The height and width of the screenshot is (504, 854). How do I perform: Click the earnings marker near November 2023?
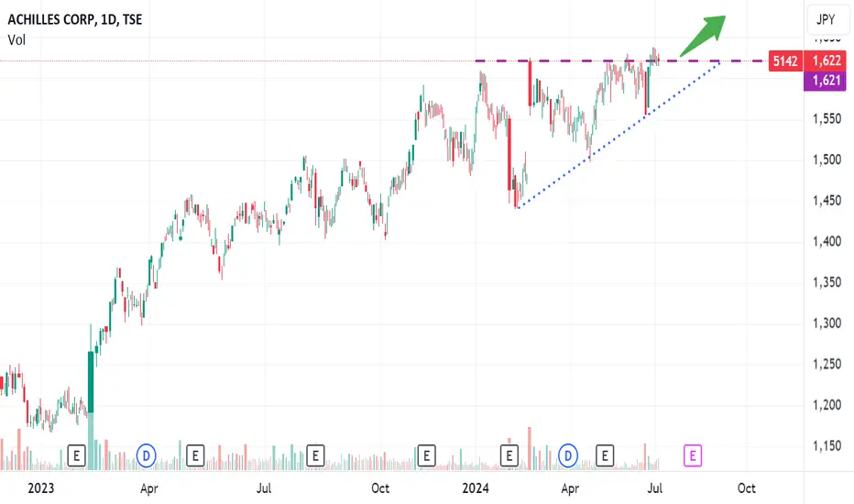[426, 455]
